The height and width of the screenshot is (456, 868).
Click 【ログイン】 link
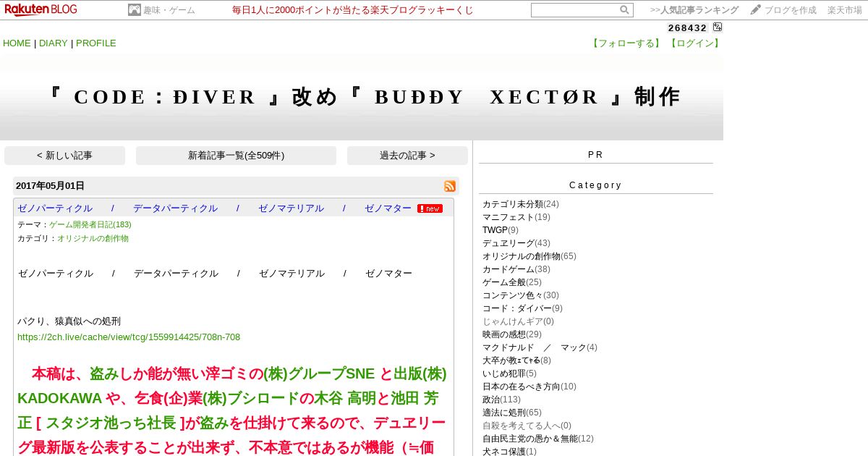(694, 43)
